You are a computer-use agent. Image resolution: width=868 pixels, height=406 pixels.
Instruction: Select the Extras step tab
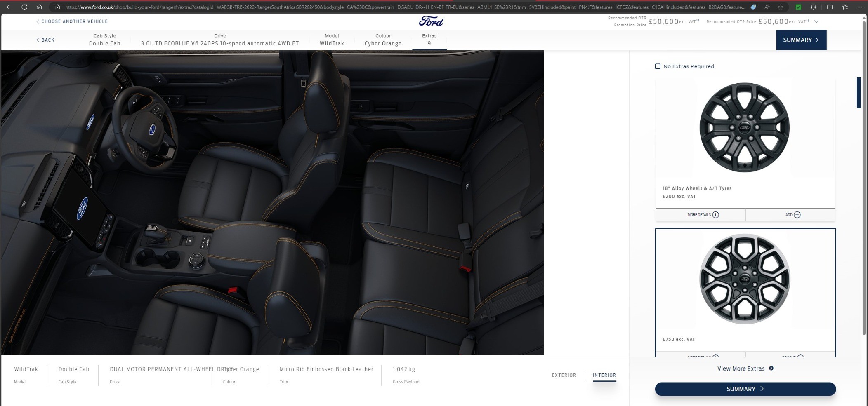pyautogui.click(x=429, y=40)
